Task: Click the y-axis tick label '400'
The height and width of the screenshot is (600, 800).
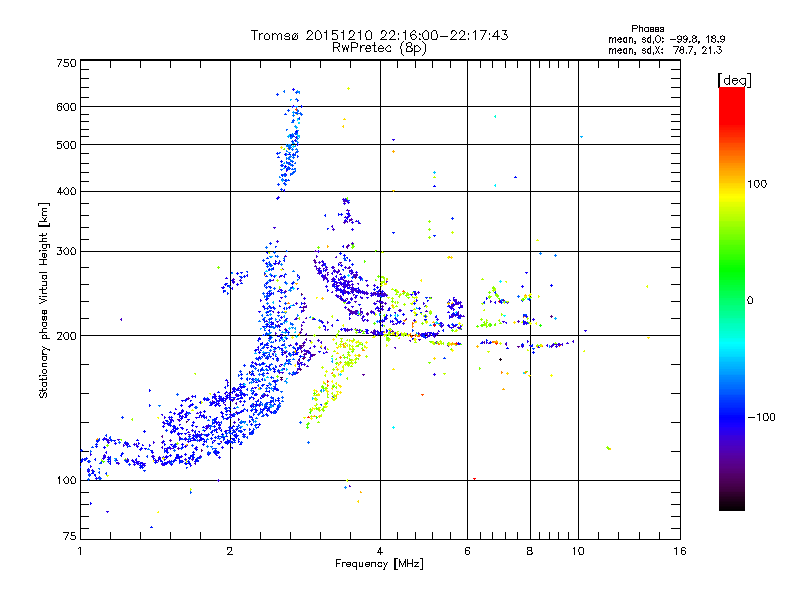Action: pyautogui.click(x=67, y=191)
